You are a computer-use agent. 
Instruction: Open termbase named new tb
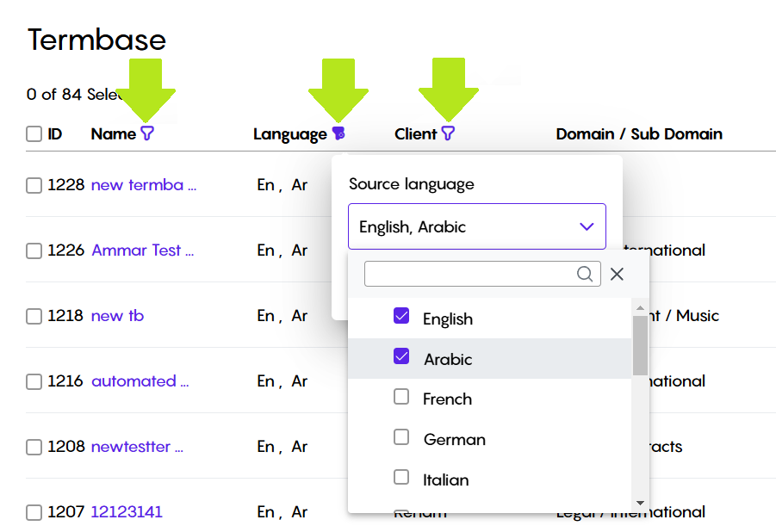coord(117,316)
